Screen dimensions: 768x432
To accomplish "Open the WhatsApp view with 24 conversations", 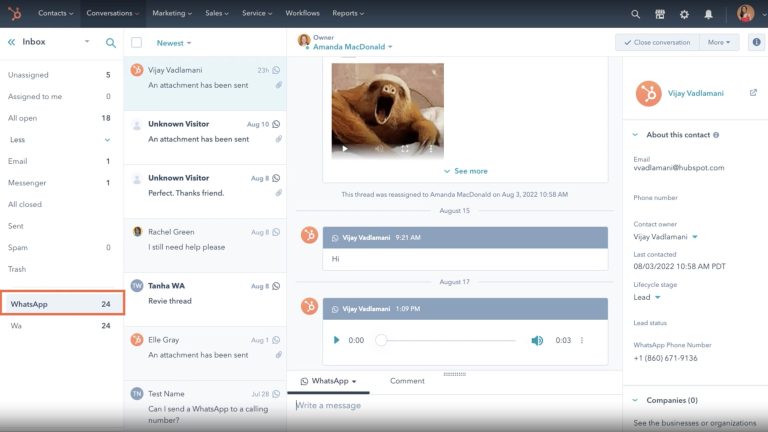I will click(x=62, y=304).
